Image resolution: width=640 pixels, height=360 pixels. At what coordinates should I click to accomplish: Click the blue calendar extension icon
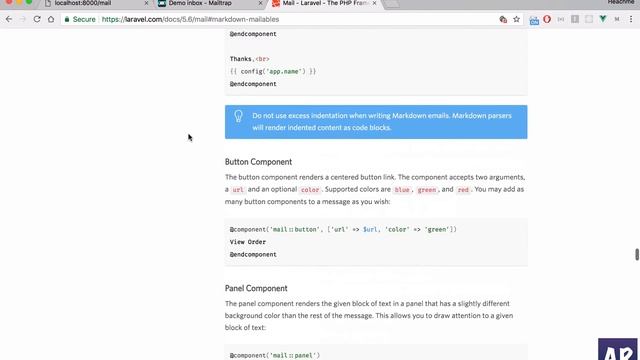coord(534,20)
